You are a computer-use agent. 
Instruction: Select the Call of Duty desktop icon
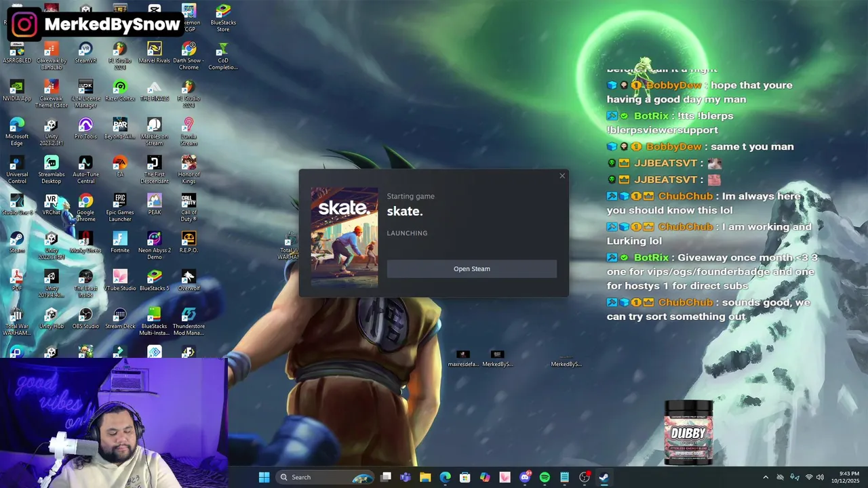pyautogui.click(x=189, y=207)
